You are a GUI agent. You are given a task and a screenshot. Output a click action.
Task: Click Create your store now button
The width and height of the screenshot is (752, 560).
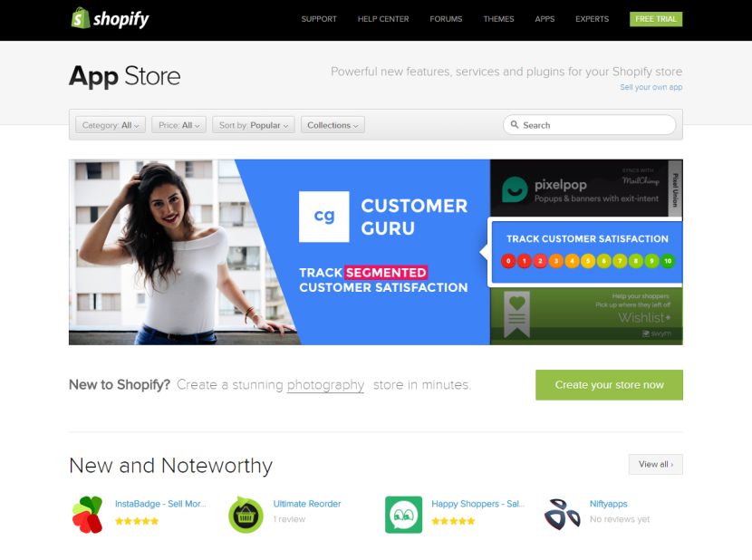pyautogui.click(x=609, y=385)
